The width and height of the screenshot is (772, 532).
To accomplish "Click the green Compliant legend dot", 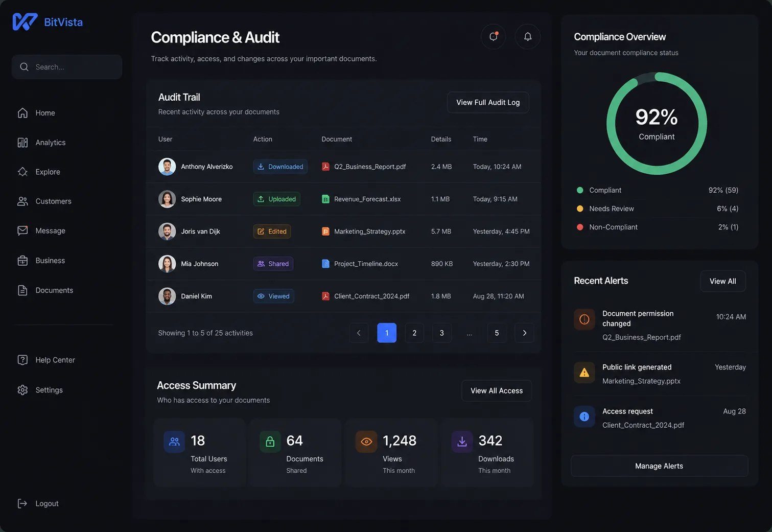I will [580, 190].
